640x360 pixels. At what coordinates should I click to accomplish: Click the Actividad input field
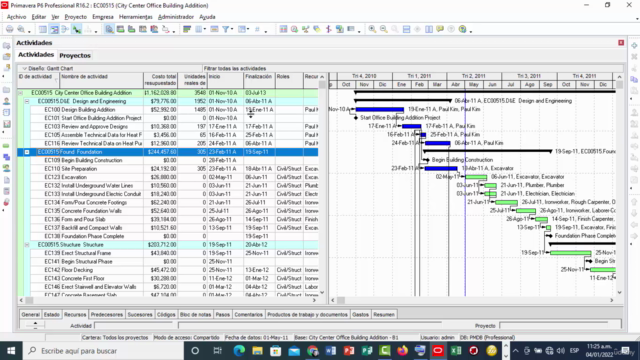[134, 325]
